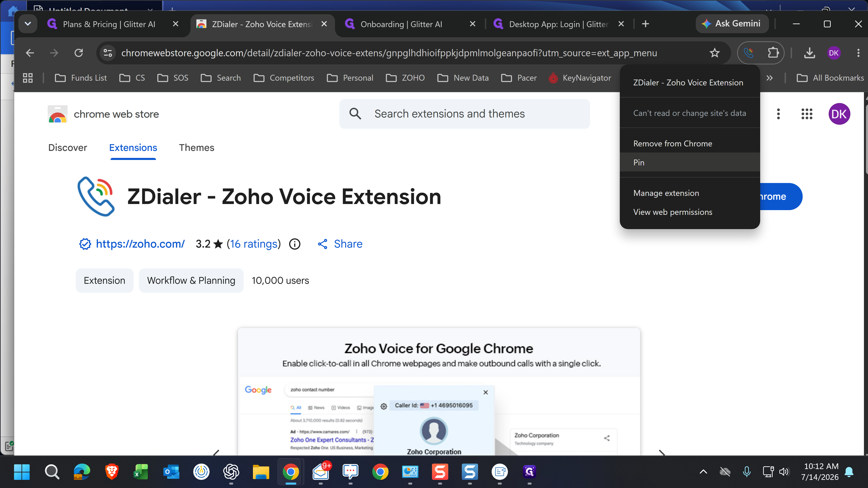The width and height of the screenshot is (868, 488).
Task: Open DK profile in Chrome toolbar
Action: coord(834,53)
